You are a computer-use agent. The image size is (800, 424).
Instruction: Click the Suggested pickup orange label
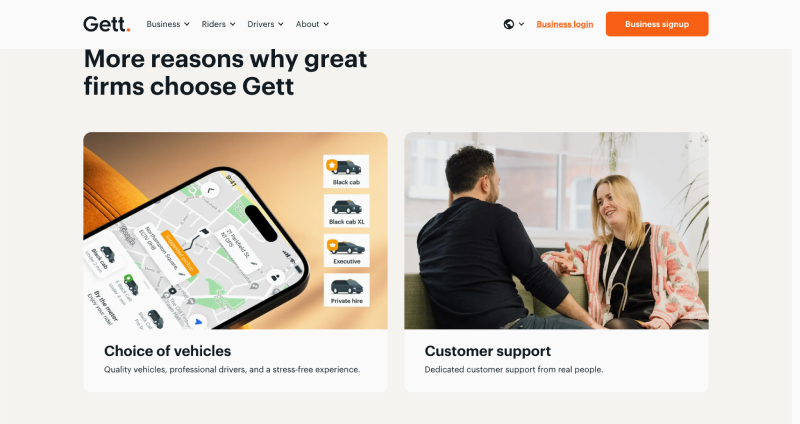(x=180, y=254)
